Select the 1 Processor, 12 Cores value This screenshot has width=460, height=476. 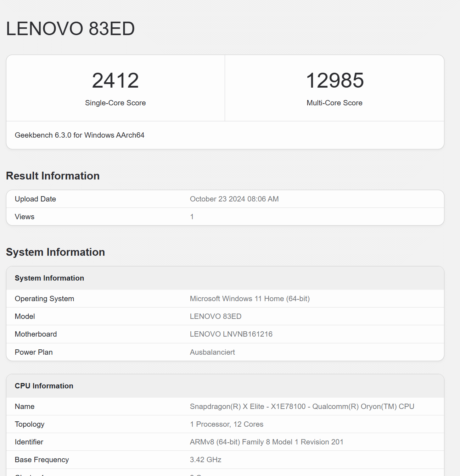point(227,424)
